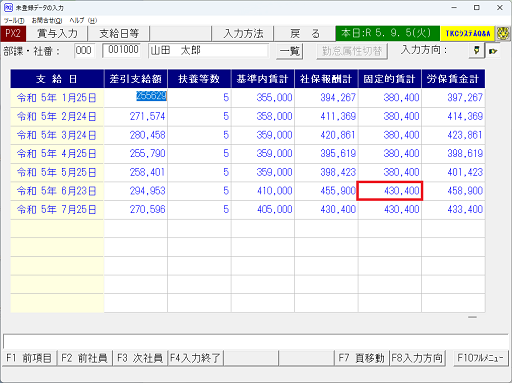Click the 社保報酬計 value 411,369
This screenshot has width=512, height=383.
[x=338, y=116]
